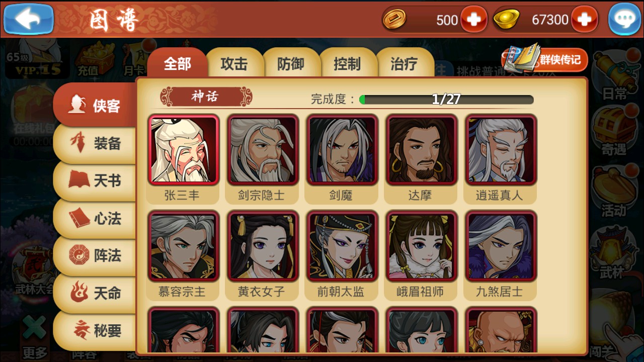This screenshot has width=644, height=362.
Task: Select the 阵法 sidebar category
Action: coord(95,255)
